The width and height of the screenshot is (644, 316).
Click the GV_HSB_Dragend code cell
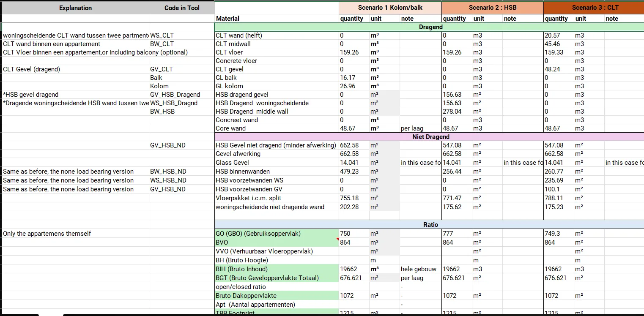tap(182, 95)
